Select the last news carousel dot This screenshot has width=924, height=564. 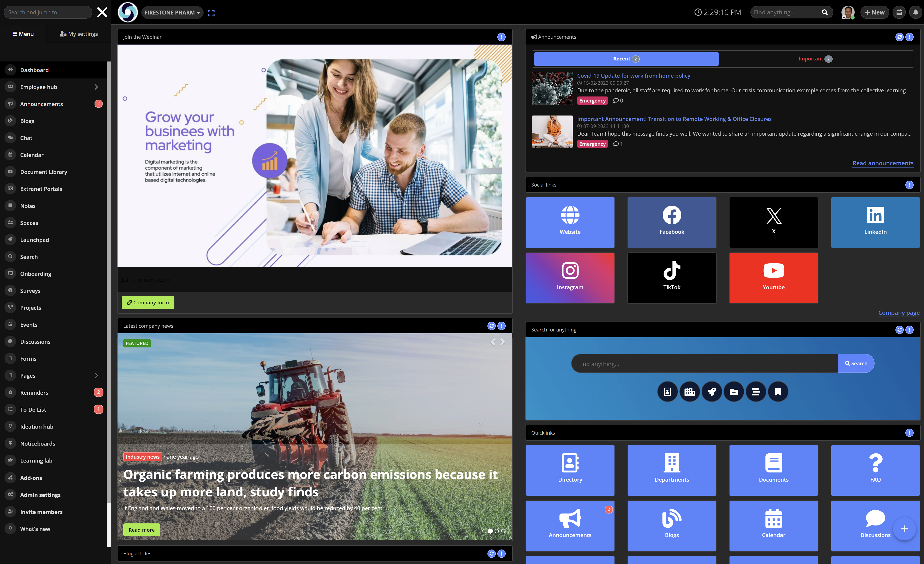coord(503,531)
